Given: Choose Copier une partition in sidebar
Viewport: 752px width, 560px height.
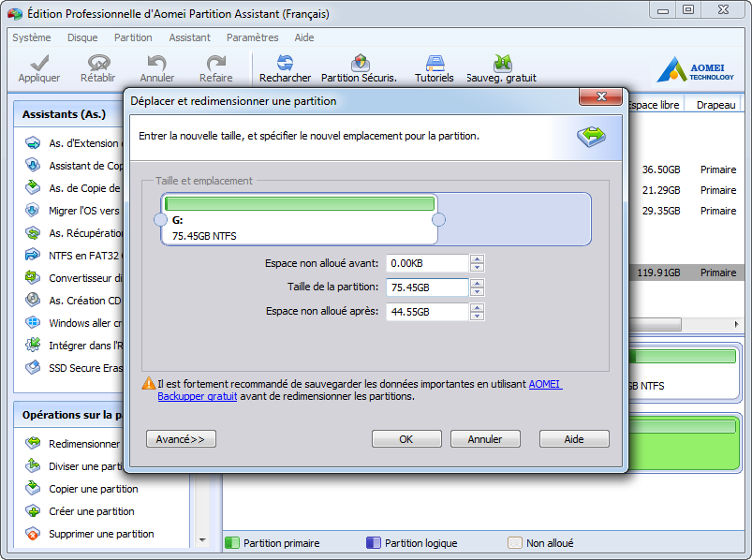Looking at the screenshot, I should click(x=93, y=489).
